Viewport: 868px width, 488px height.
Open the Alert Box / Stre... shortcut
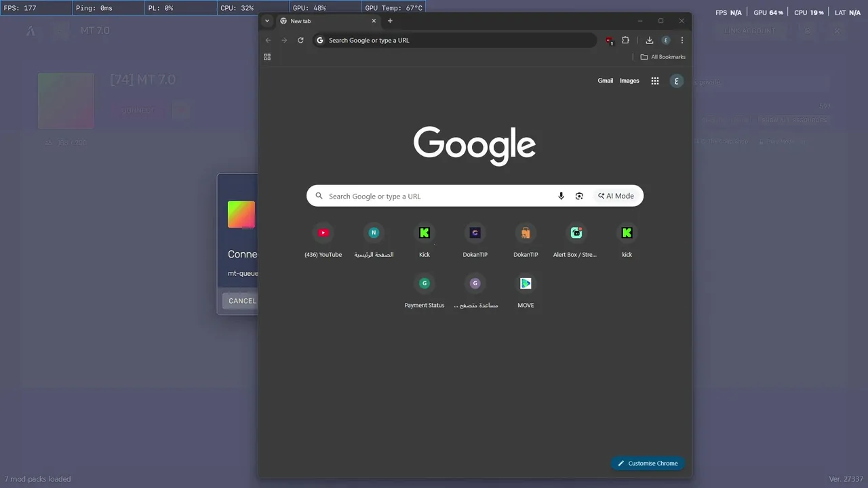pyautogui.click(x=576, y=240)
